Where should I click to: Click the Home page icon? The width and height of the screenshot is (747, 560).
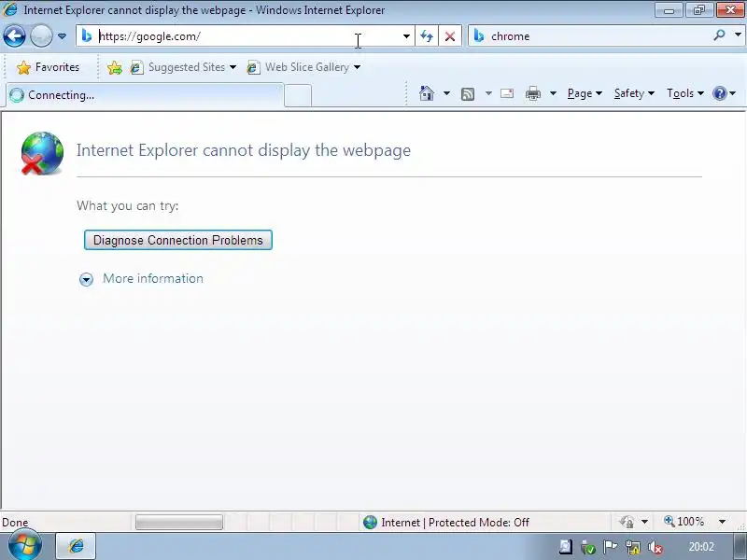(427, 93)
